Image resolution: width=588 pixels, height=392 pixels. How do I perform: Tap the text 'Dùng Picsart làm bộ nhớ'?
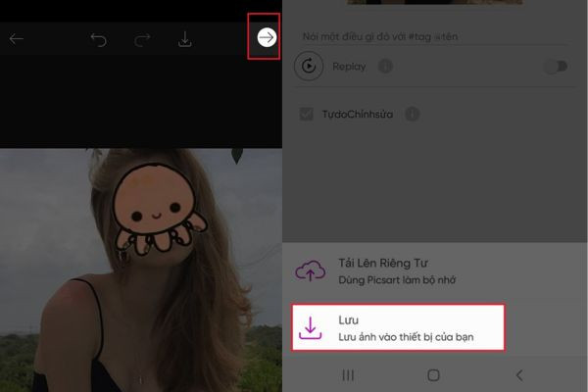click(x=397, y=280)
